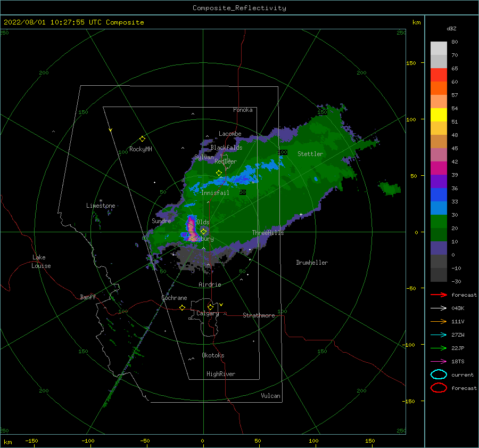This screenshot has height=448, width=479.
Task: Click the dBZ legend heading
Action: [451, 28]
